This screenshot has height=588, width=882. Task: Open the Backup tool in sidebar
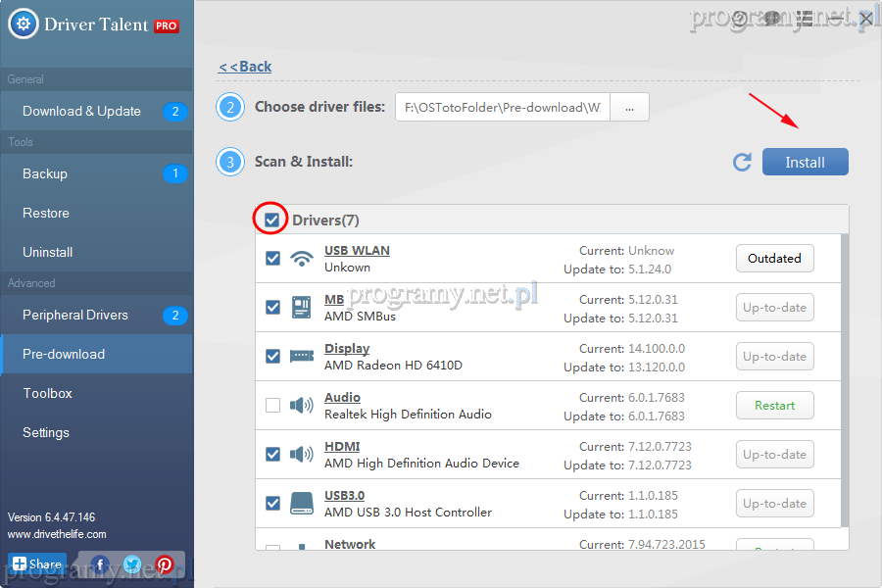45,174
